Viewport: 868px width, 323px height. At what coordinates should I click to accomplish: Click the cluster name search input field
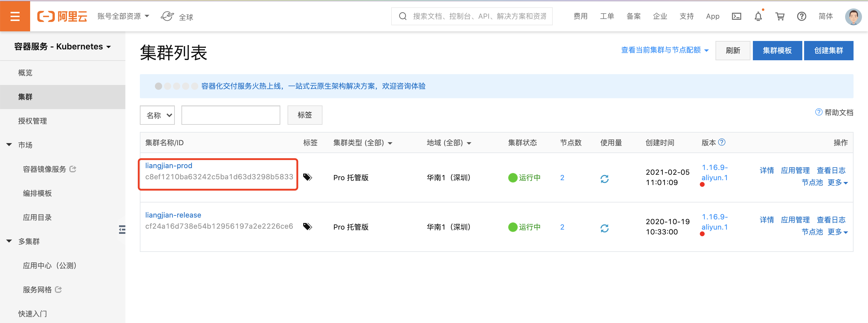(x=231, y=115)
